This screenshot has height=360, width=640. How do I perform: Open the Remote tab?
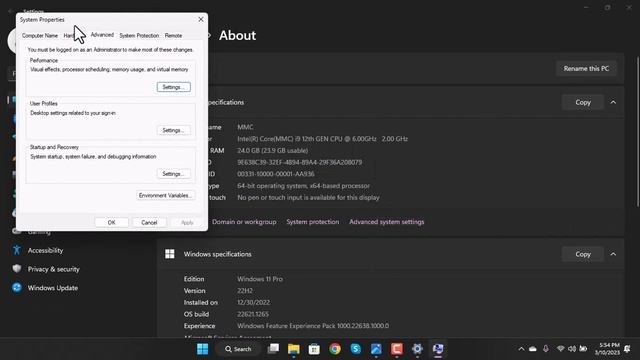(173, 36)
